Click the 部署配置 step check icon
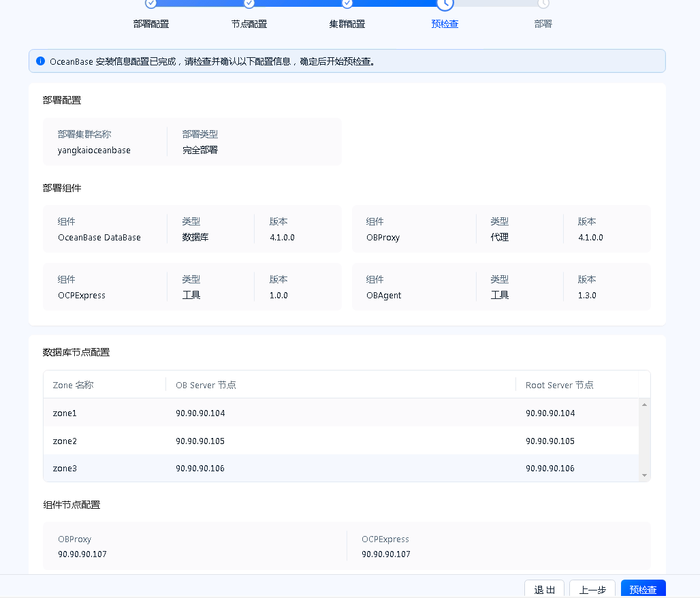This screenshot has height=598, width=700. pos(151,3)
